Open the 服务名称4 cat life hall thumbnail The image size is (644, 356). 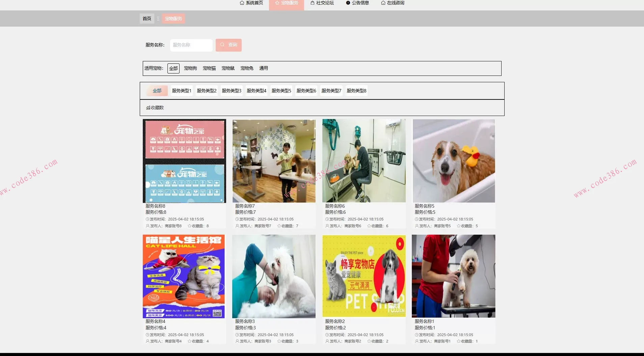click(x=184, y=276)
